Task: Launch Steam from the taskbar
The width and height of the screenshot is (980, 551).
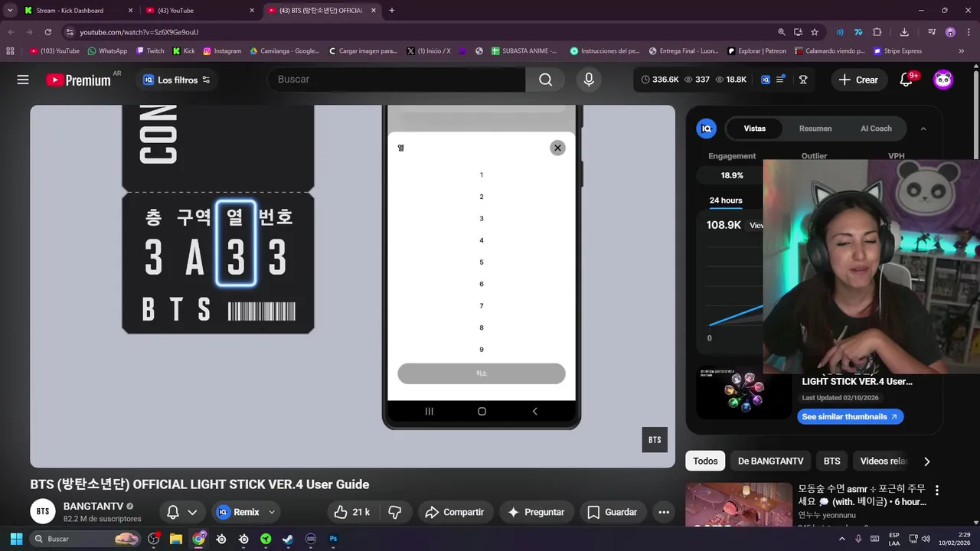Action: click(x=288, y=539)
